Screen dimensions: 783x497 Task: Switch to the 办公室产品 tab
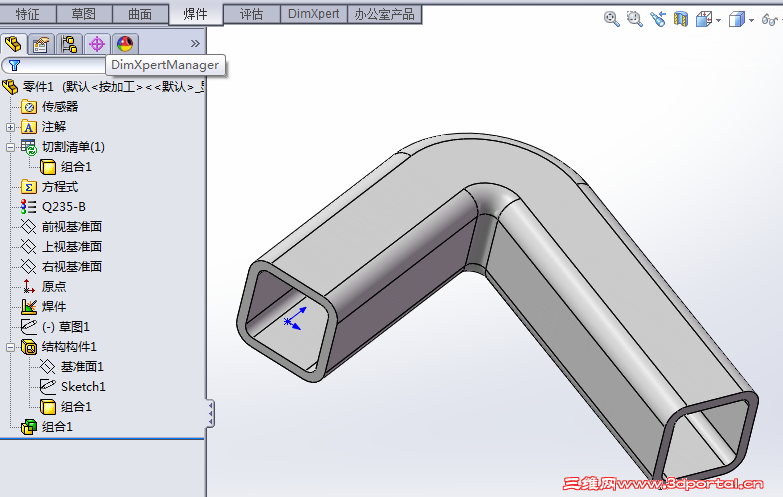[x=385, y=14]
